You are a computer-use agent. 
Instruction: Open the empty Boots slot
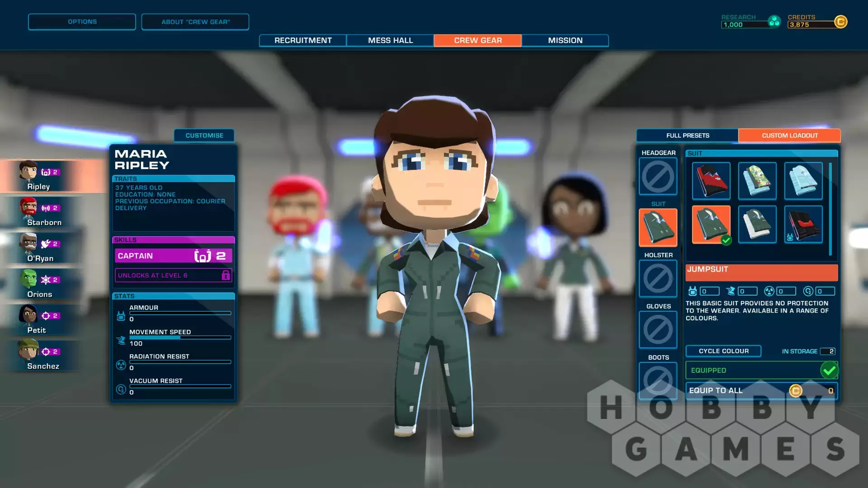tap(658, 380)
